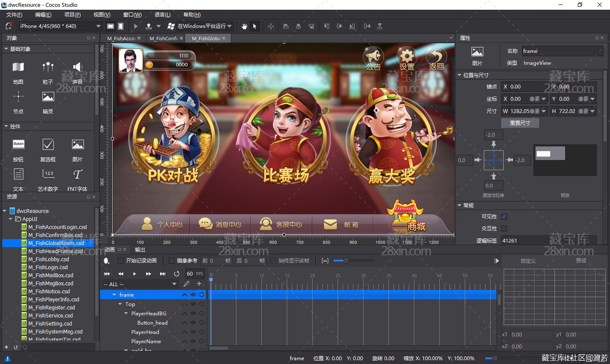Screen dimensions: 610x364
Task: Pick the 节点 (node) object icon
Action: pos(18,97)
